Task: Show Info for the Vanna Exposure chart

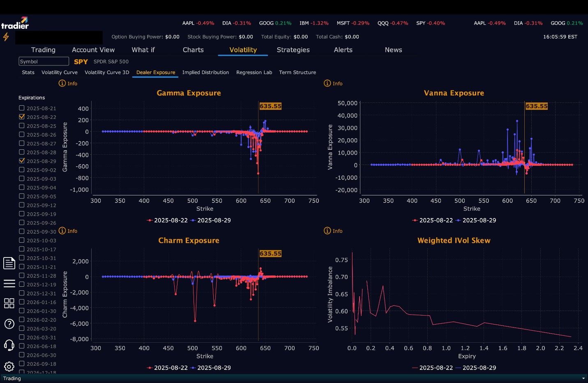Action: click(333, 83)
